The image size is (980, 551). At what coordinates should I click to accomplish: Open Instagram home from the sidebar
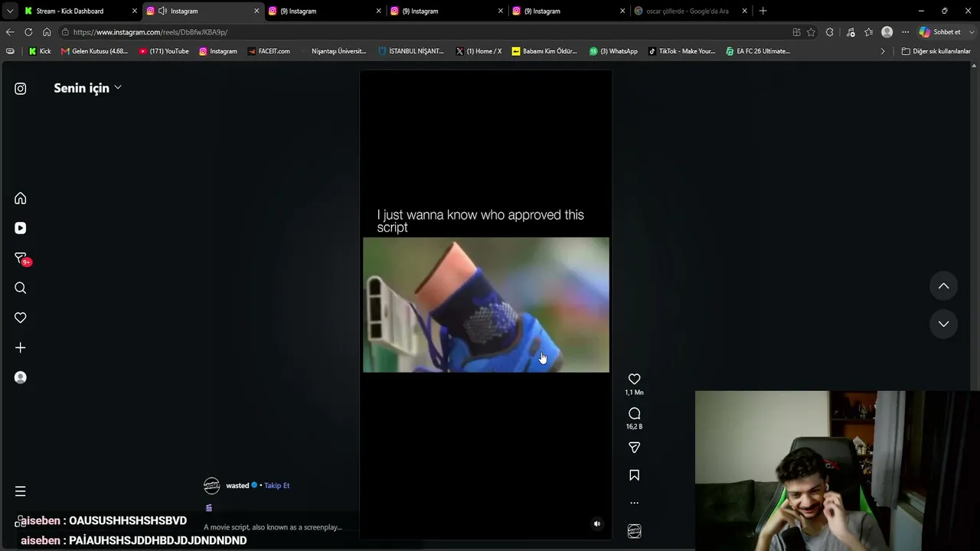[x=21, y=198]
